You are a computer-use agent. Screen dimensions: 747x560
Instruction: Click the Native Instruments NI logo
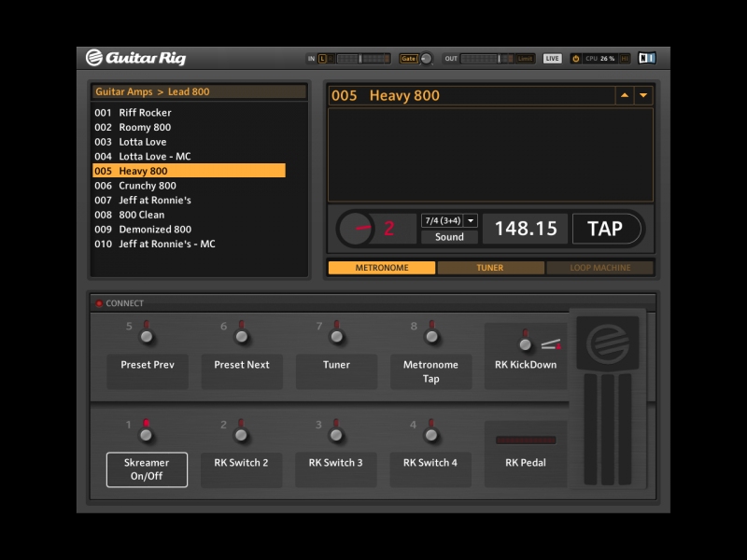coord(646,58)
